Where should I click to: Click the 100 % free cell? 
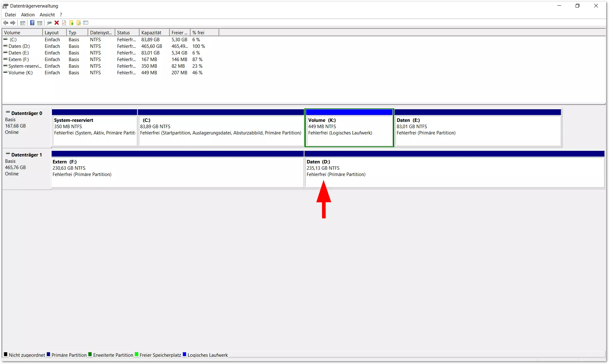[x=199, y=46]
